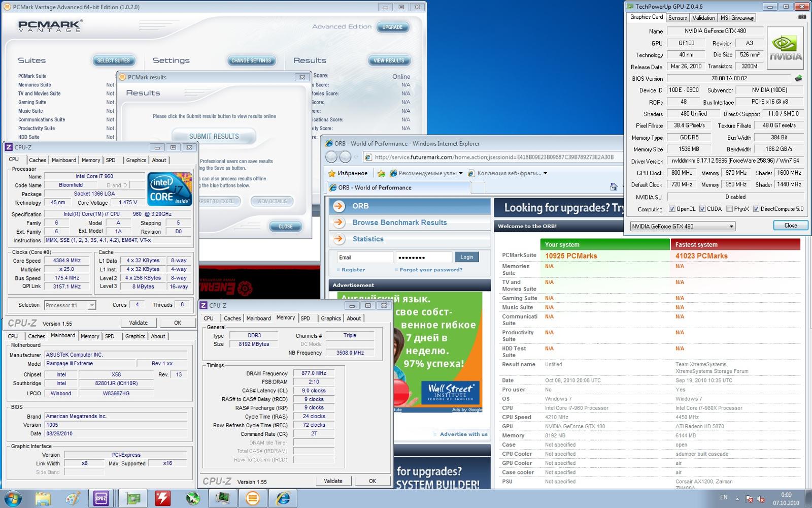Screen dimensions: 812x508
Task: Toggle the OpenCL checkbox in GPU-Z
Action: 672,209
